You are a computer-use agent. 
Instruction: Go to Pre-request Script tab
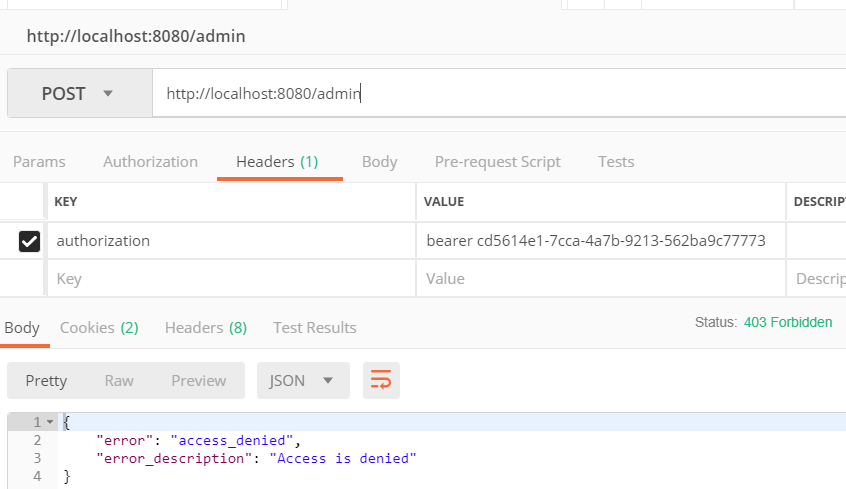tap(497, 161)
